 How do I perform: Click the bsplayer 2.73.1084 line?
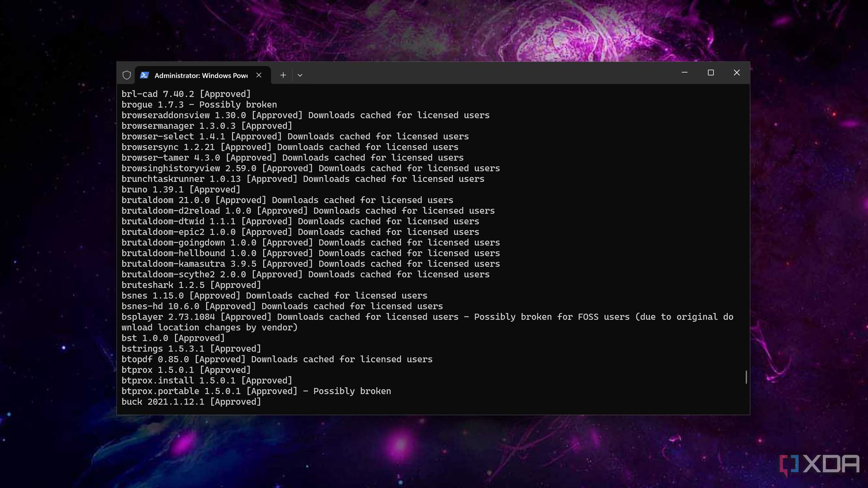click(427, 322)
